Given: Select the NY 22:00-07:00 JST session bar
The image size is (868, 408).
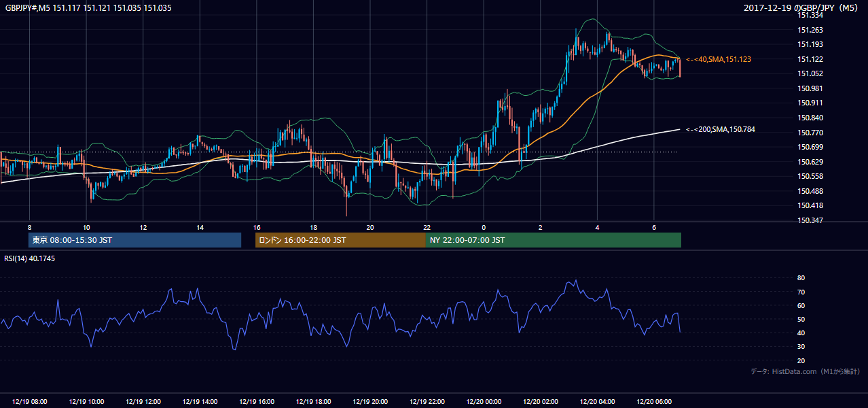Looking at the screenshot, I should pyautogui.click(x=554, y=240).
